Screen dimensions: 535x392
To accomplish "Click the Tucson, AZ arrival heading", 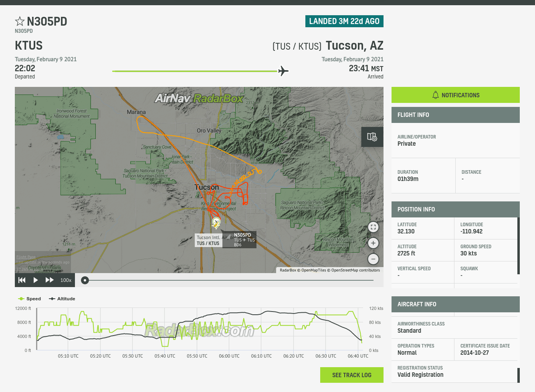I will point(355,46).
